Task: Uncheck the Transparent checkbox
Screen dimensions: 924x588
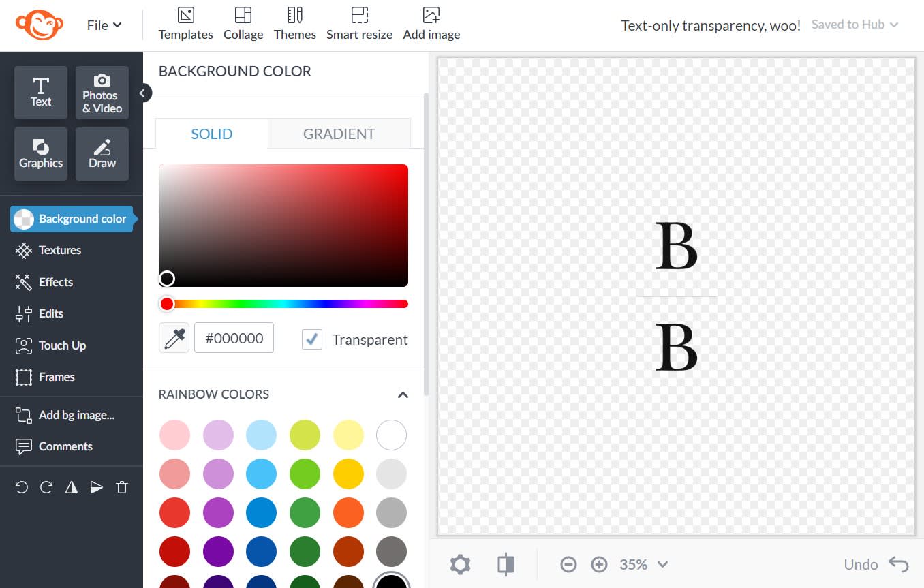Action: coord(312,339)
